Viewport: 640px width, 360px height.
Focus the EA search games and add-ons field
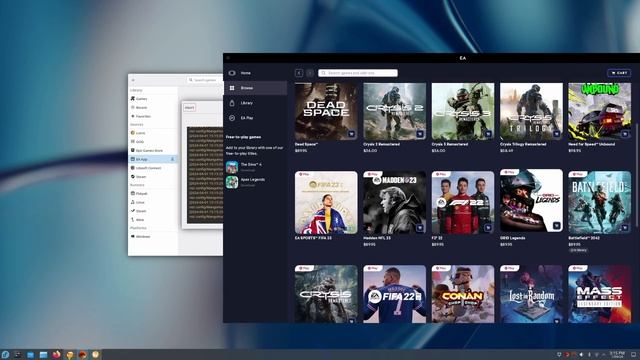358,73
